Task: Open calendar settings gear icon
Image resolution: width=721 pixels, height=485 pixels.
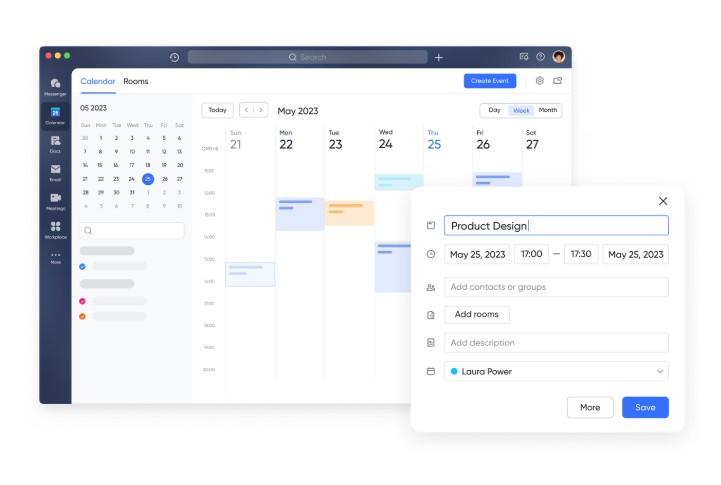Action: click(540, 81)
